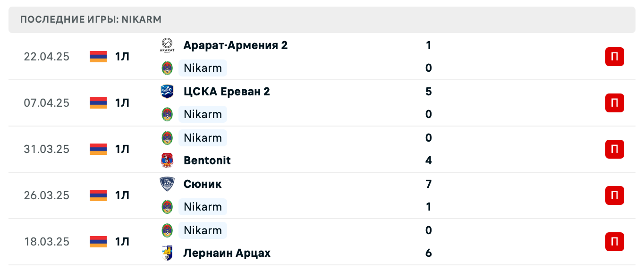This screenshot has width=644, height=271.
Task: Click the 26.03.25 match date
Action: (47, 195)
